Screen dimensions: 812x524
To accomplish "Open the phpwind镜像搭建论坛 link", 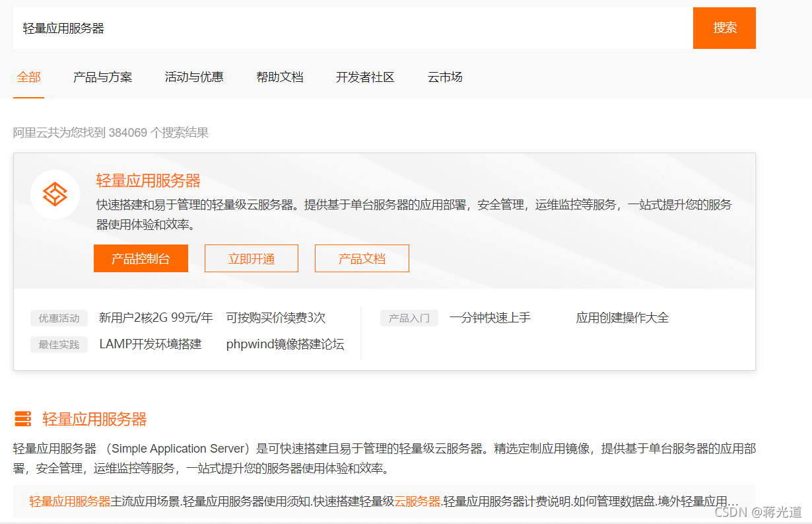I will tap(285, 344).
